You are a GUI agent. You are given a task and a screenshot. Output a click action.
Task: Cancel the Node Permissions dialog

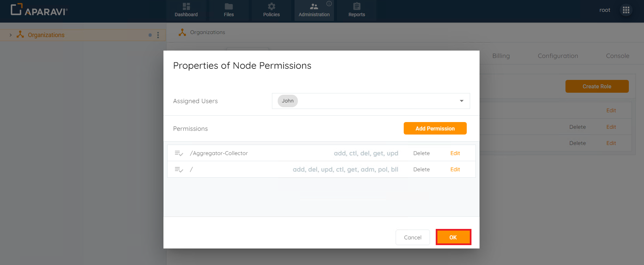(x=412, y=237)
